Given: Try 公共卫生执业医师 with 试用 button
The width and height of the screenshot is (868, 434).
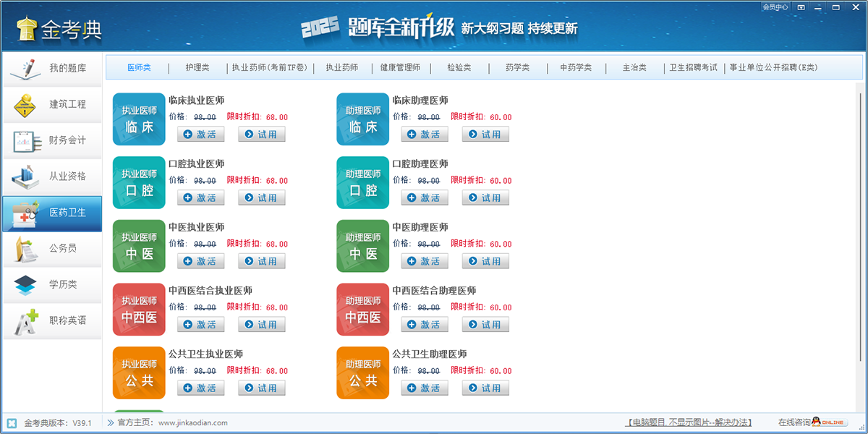Looking at the screenshot, I should pyautogui.click(x=262, y=388).
